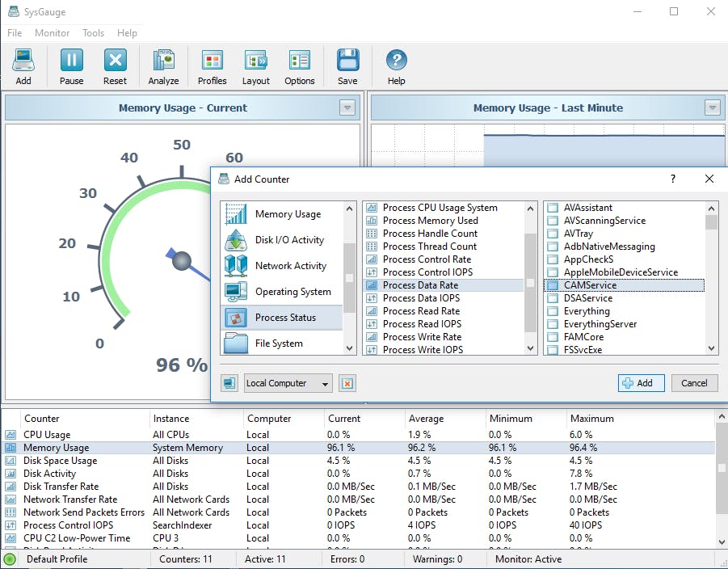This screenshot has height=569, width=728.
Task: Click the Save toolbar icon
Action: [x=347, y=66]
